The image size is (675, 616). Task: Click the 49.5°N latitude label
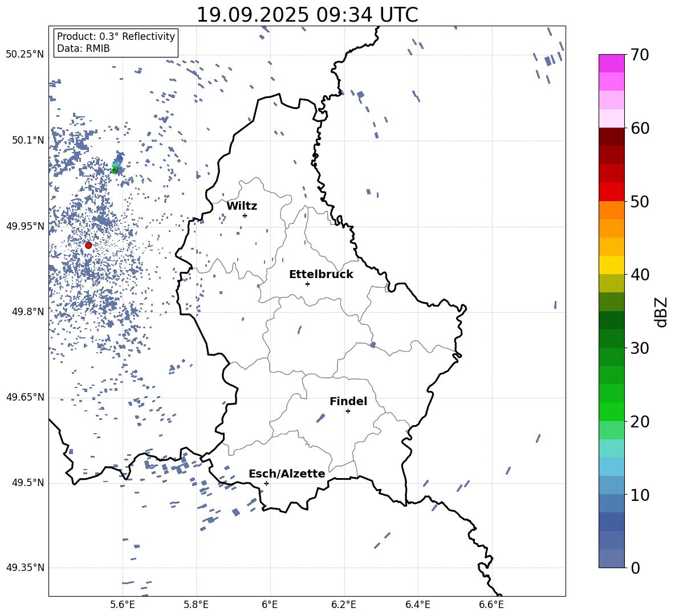tap(28, 483)
